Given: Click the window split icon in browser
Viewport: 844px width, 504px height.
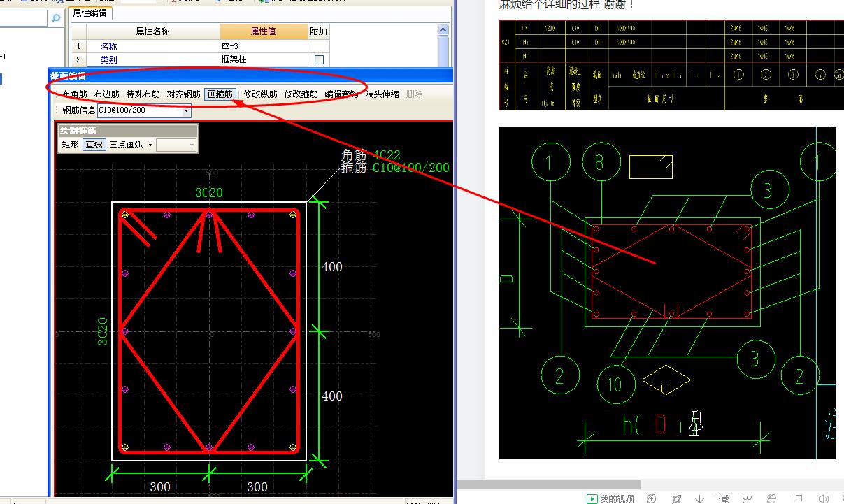Looking at the screenshot, I should [x=798, y=498].
